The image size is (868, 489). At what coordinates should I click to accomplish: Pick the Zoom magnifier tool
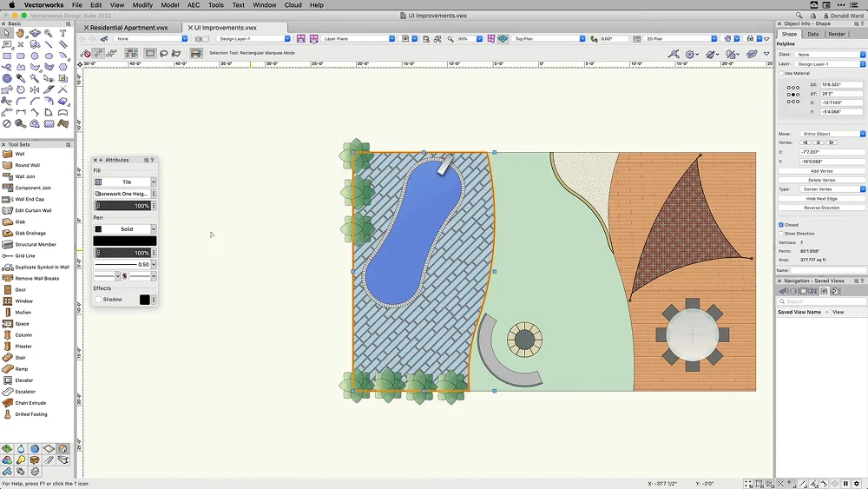tap(49, 34)
